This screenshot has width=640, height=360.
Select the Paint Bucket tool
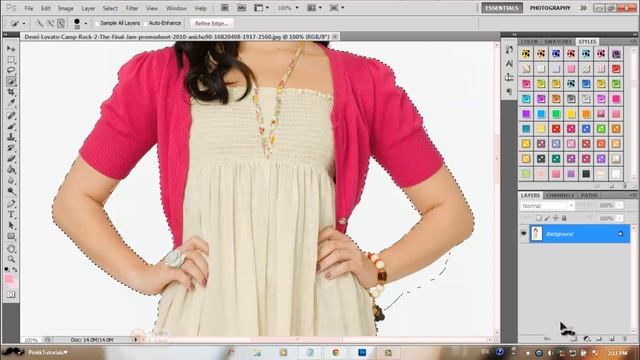click(x=11, y=170)
